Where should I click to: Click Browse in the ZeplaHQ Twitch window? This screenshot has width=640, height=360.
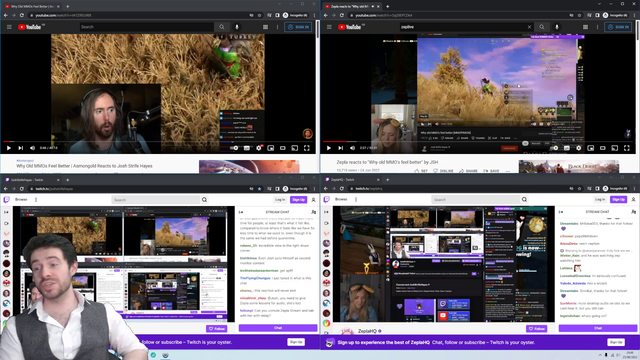pos(341,200)
